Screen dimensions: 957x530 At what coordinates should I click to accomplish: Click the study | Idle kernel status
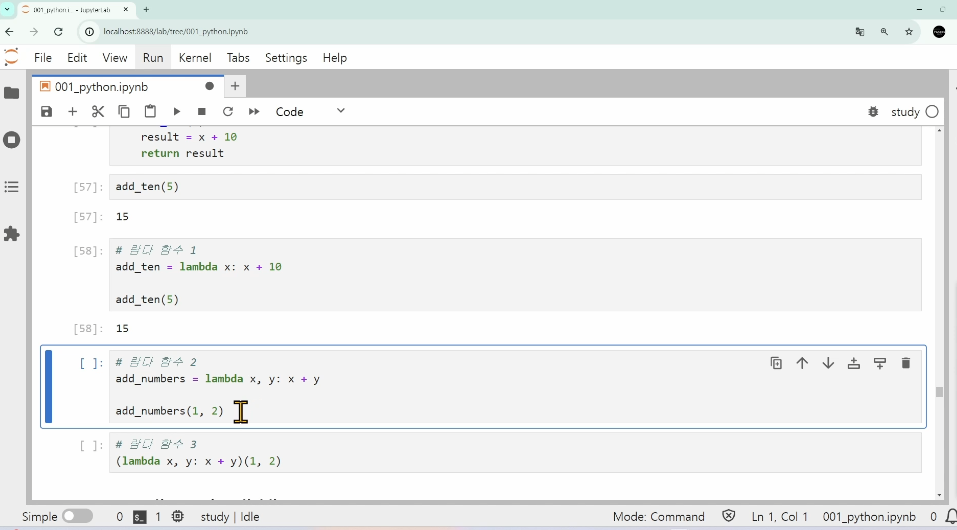click(230, 517)
